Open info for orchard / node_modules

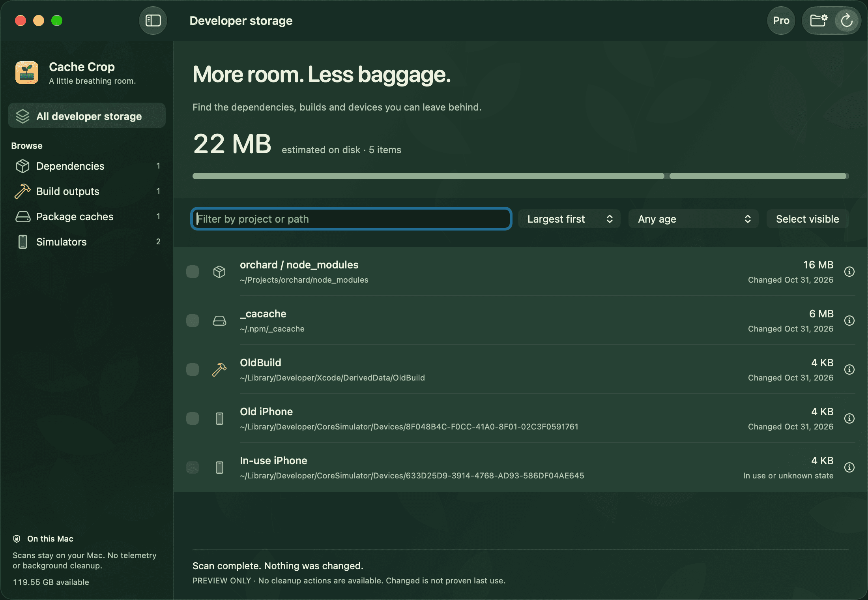849,272
